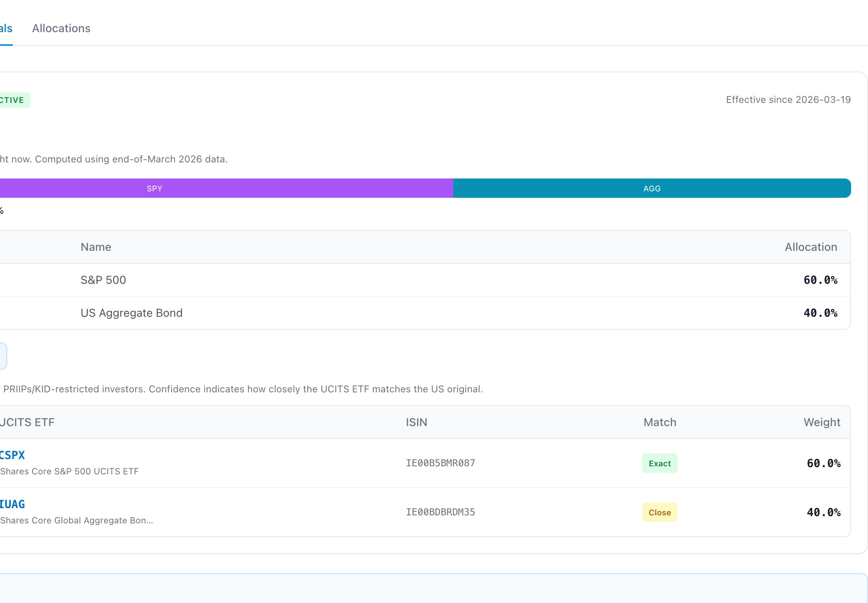Click the purple SPY allocation bar segment

point(227,188)
